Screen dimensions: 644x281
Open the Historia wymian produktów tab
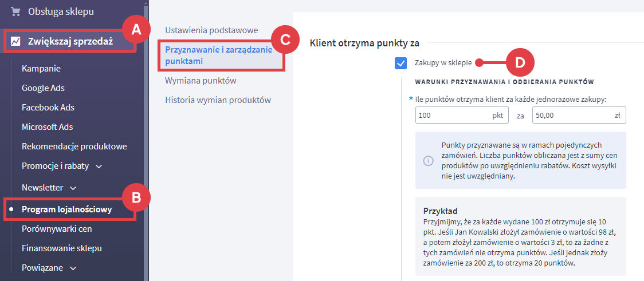point(218,100)
